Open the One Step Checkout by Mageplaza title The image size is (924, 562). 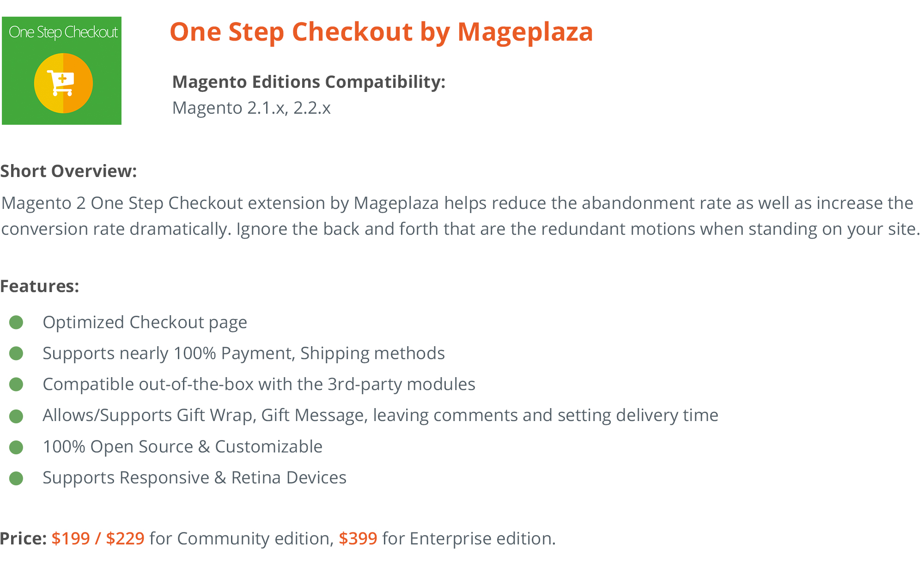[x=381, y=32]
